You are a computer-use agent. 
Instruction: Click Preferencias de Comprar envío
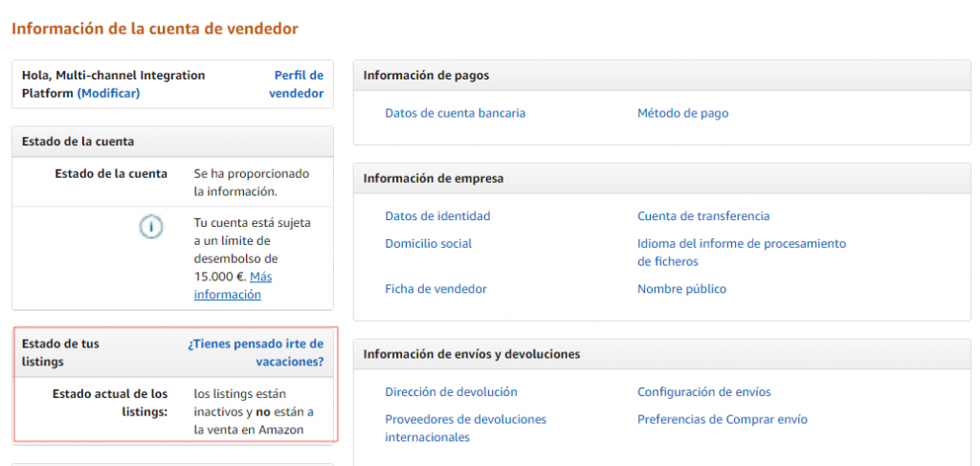(722, 419)
